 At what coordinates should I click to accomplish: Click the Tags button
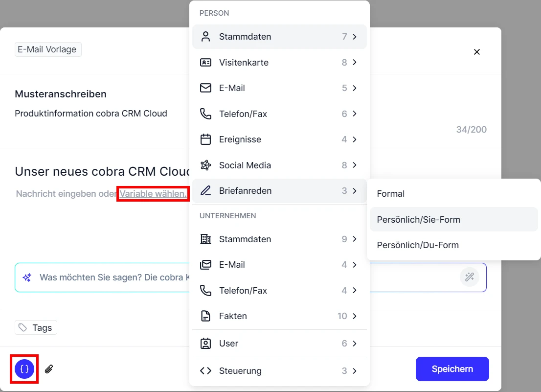[x=35, y=327]
